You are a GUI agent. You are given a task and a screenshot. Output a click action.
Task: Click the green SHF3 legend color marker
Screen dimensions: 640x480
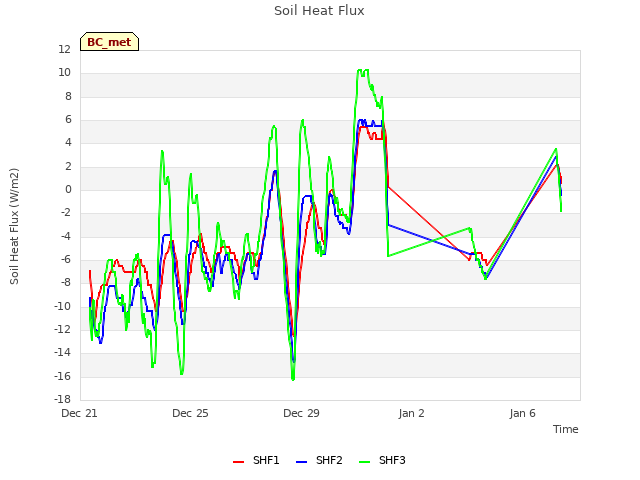pyautogui.click(x=364, y=462)
